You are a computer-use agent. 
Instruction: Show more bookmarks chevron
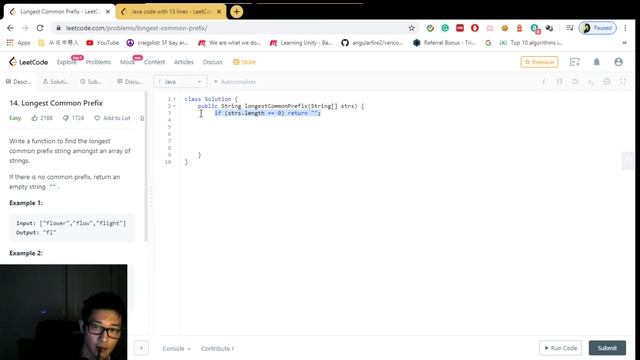(x=624, y=42)
